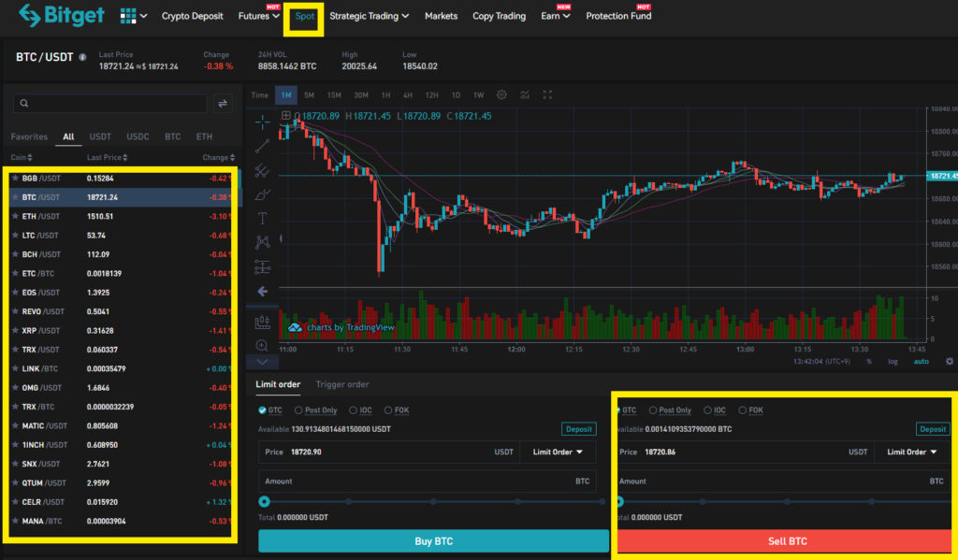Open the Protection Fund link

click(x=618, y=16)
